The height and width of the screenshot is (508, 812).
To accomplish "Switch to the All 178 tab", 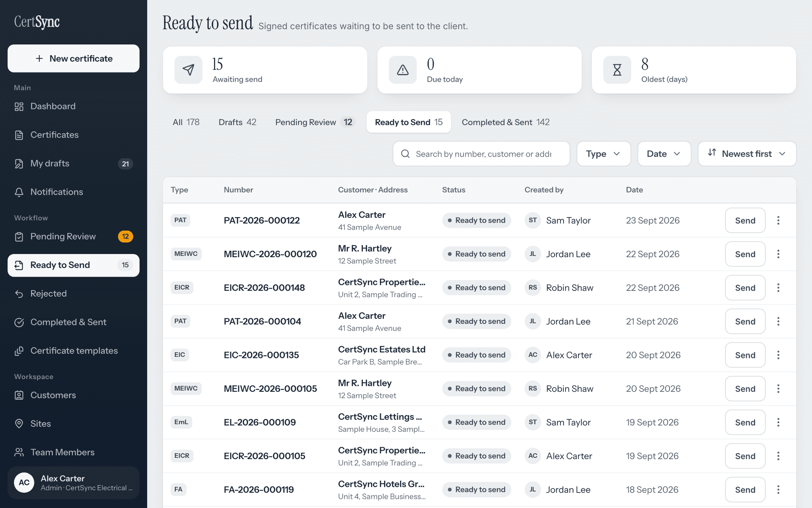I will pyautogui.click(x=186, y=122).
